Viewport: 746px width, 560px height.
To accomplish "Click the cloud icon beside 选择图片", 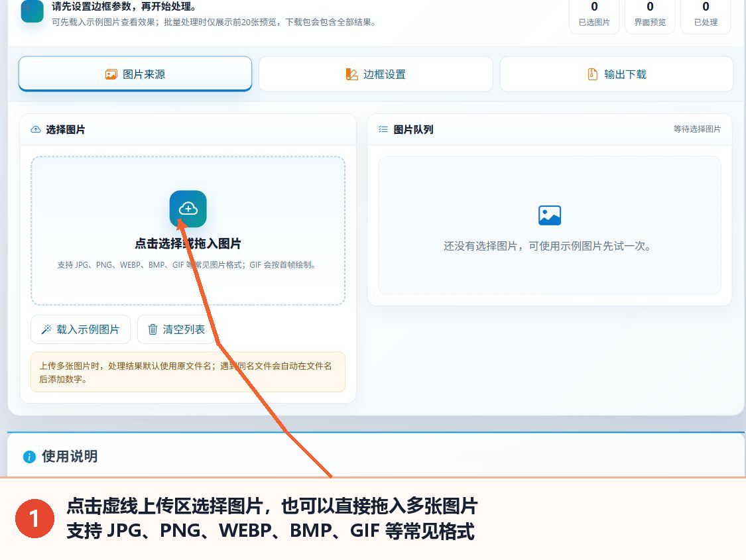I will [36, 129].
